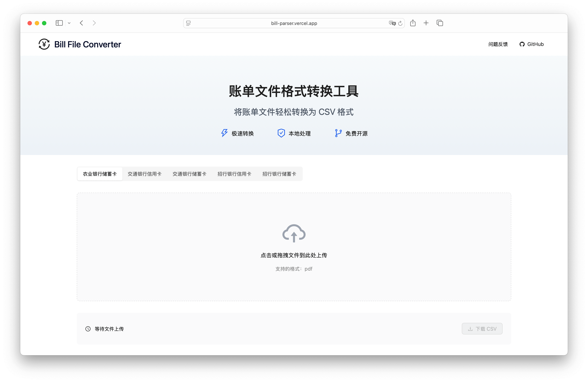
Task: Open GitHub via the GitHub icon
Action: coord(522,44)
